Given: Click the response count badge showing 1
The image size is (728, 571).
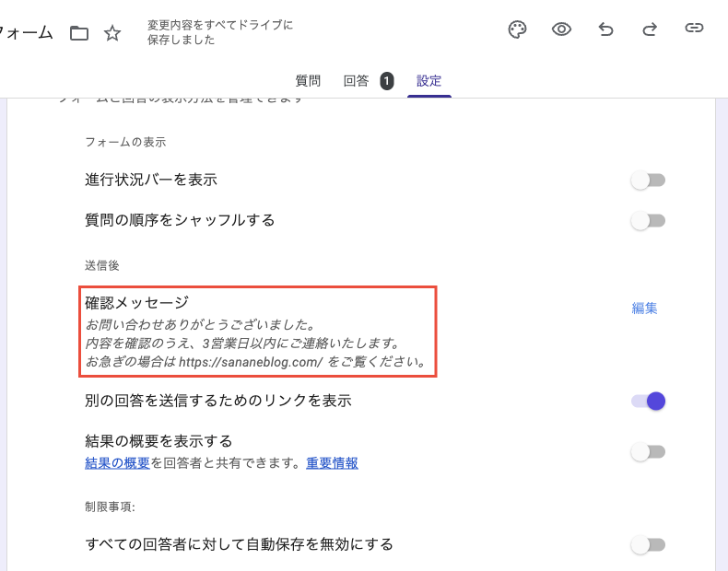Looking at the screenshot, I should tap(387, 81).
